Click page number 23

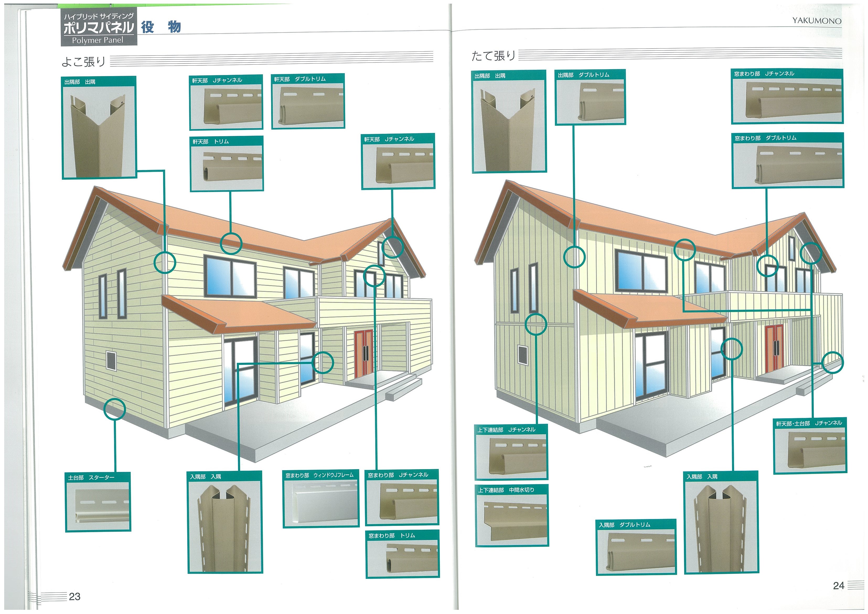(74, 597)
